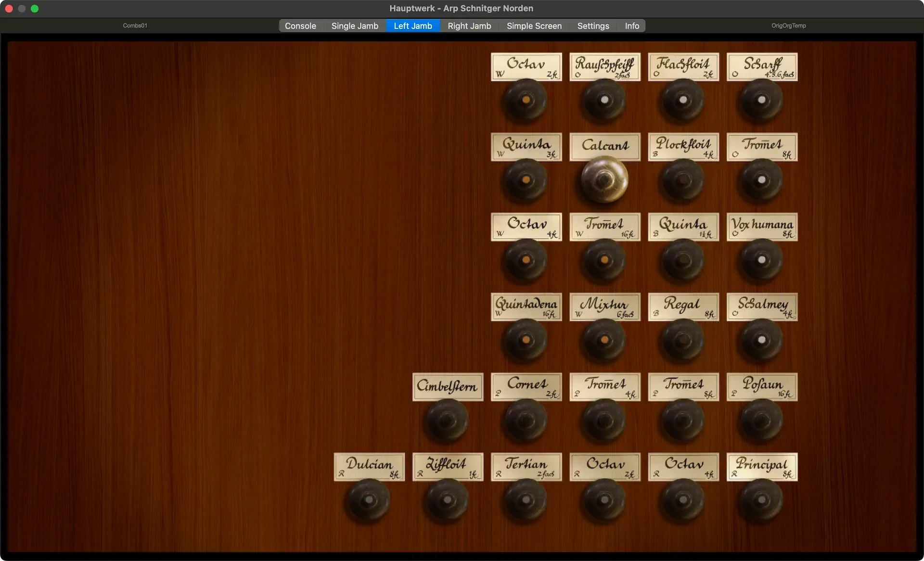
Task: Pull the Regal 8ft stop knob
Action: [x=683, y=340]
